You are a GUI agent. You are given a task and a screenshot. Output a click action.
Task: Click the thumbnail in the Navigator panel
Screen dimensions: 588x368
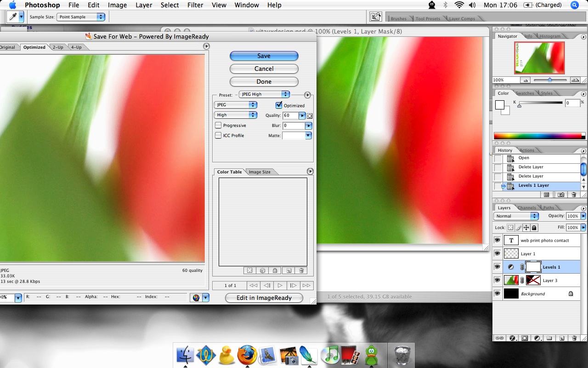click(x=538, y=57)
